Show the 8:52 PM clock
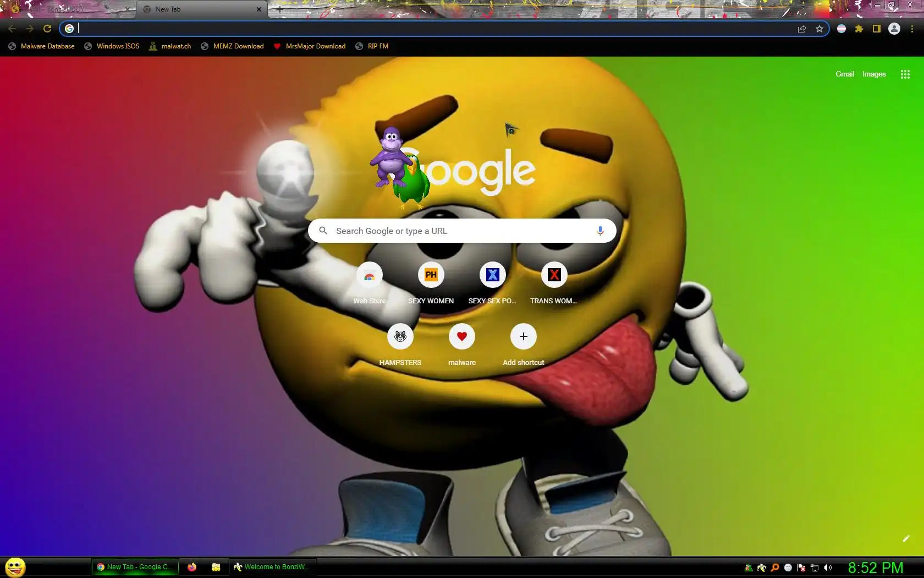The width and height of the screenshot is (924, 578). click(x=876, y=568)
